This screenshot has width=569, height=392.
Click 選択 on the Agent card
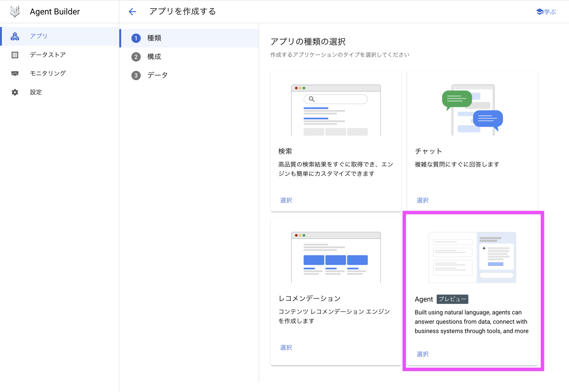(422, 354)
